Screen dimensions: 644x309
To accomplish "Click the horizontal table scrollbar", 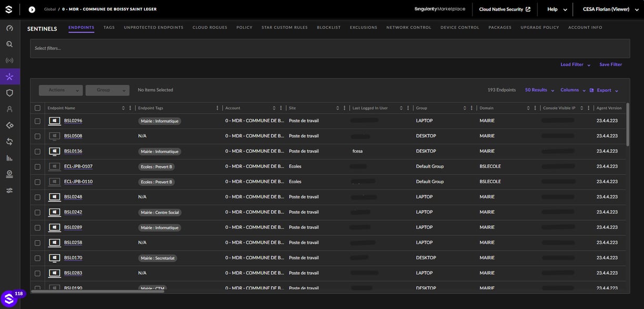I will (x=97, y=291).
